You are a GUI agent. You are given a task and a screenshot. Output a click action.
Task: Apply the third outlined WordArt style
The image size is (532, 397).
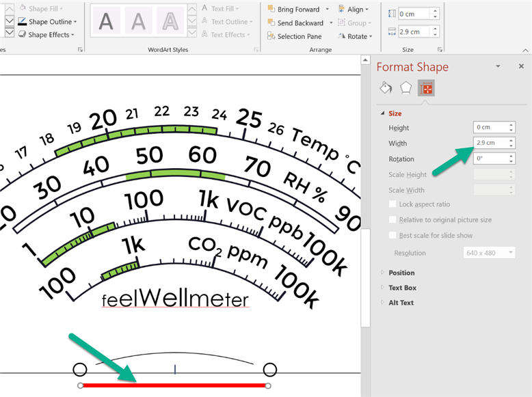tap(170, 21)
